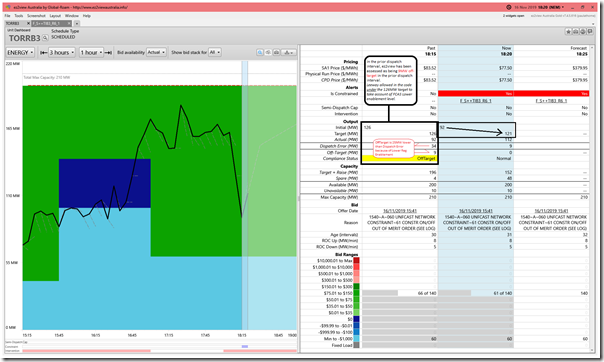Screen dimensions: 604x362
Task: Select the blue zoom magnifier chart tool
Action: (x=260, y=52)
